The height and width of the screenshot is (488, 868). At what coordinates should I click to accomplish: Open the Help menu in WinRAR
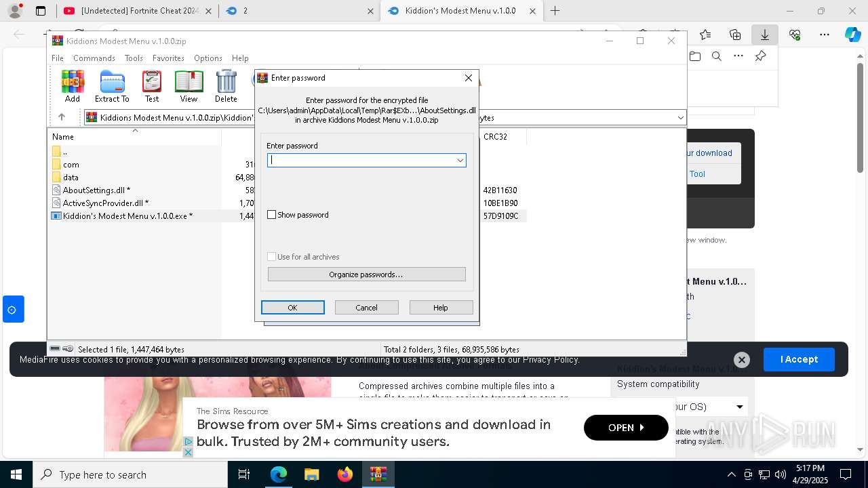240,58
